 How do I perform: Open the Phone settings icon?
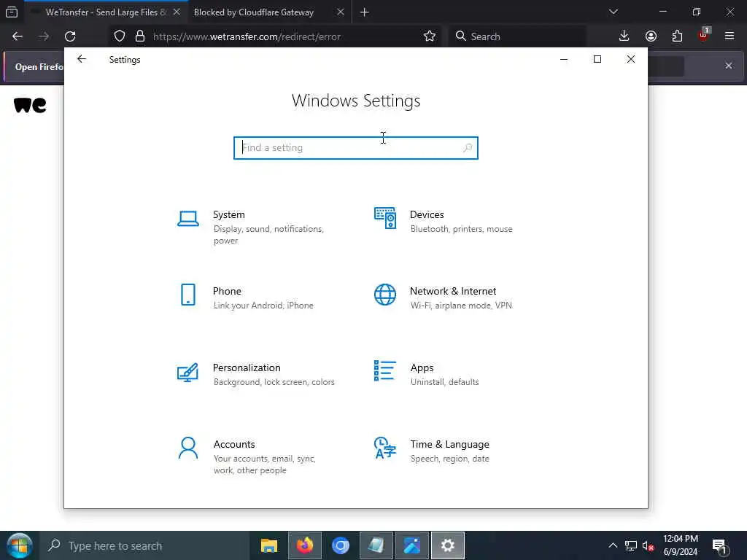[188, 295]
